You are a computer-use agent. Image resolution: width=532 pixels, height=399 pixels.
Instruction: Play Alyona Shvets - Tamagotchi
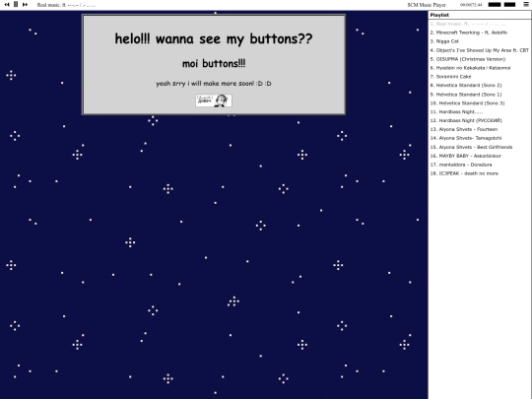coord(480,138)
